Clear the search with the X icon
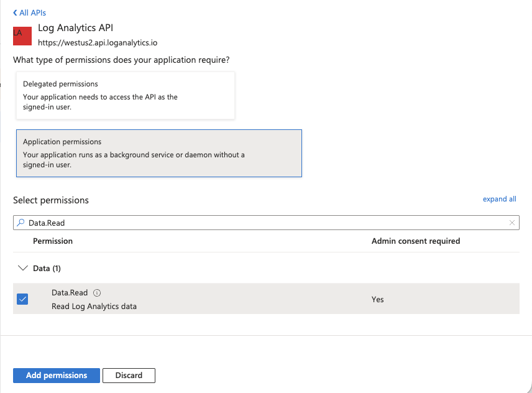 click(x=511, y=223)
